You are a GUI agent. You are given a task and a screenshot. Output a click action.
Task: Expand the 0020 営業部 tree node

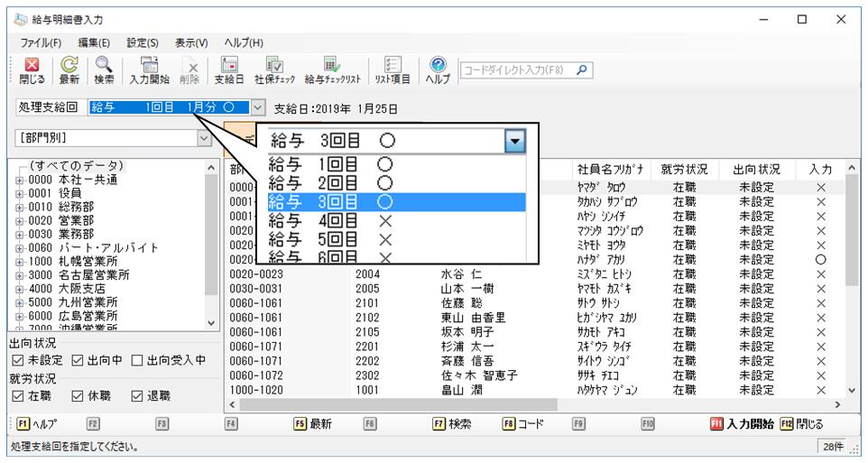click(x=19, y=221)
